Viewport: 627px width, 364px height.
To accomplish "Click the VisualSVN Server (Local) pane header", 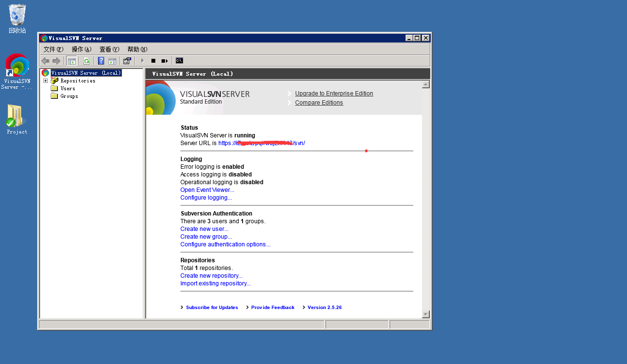I will click(x=287, y=74).
